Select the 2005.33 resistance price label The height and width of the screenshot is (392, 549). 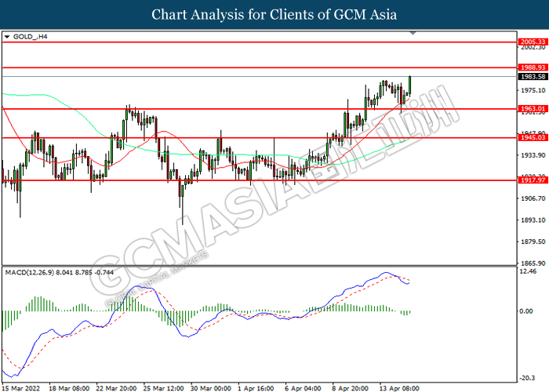coord(533,42)
